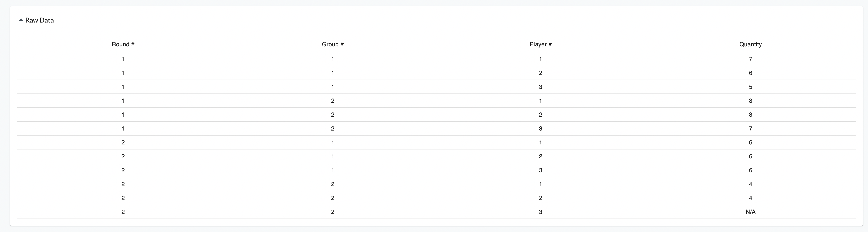Click quantity 6 in the second row
This screenshot has height=232, width=868.
click(750, 73)
